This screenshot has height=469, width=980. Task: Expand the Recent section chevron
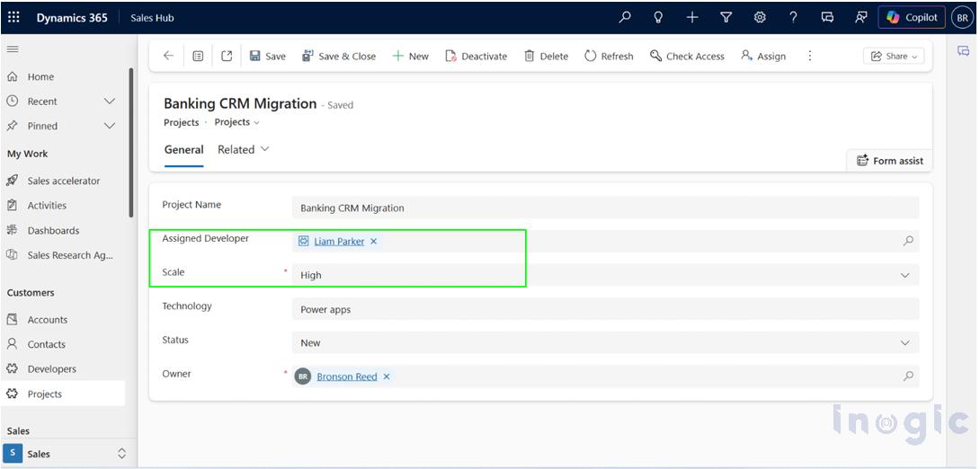tap(110, 102)
